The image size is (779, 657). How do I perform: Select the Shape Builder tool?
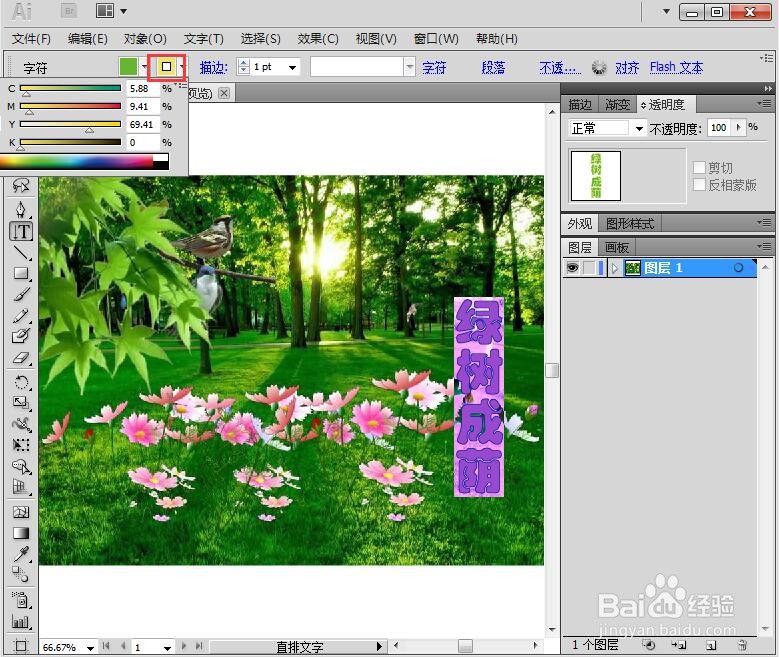[21, 466]
